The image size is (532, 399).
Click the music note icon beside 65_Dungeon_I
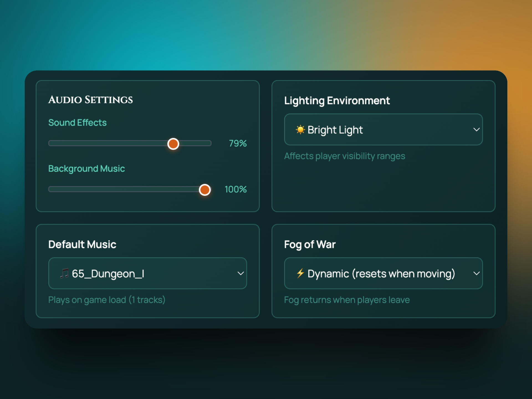pos(64,273)
